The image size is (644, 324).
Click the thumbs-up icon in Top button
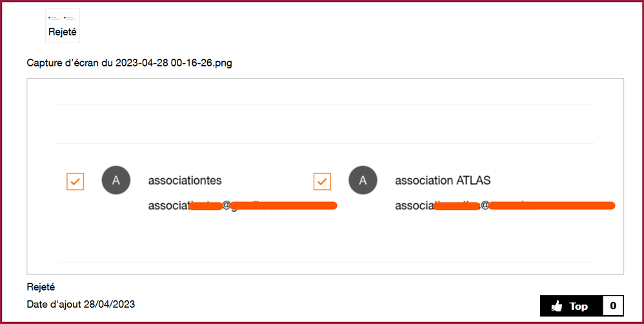(557, 306)
